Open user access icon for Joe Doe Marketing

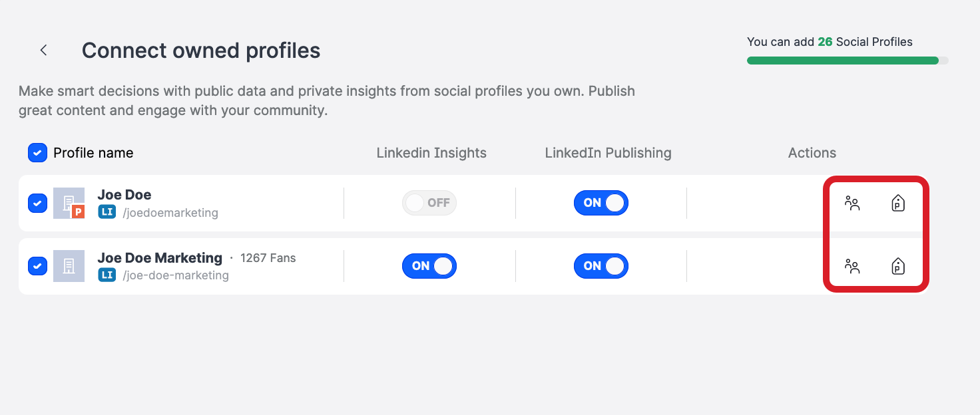(852, 267)
